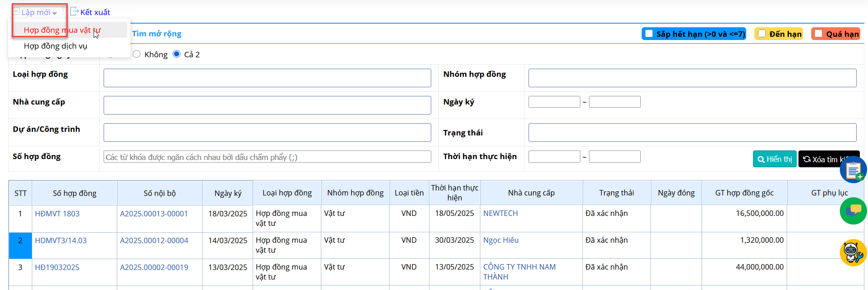Click the GT hợp đồng gốc column header
The image size is (868, 290).
[x=744, y=193]
